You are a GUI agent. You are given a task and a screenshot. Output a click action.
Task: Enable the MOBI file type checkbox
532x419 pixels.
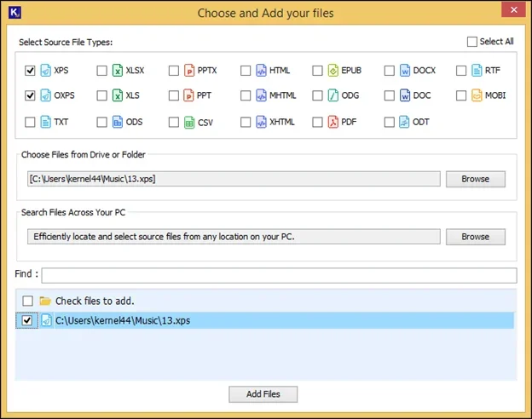click(461, 95)
